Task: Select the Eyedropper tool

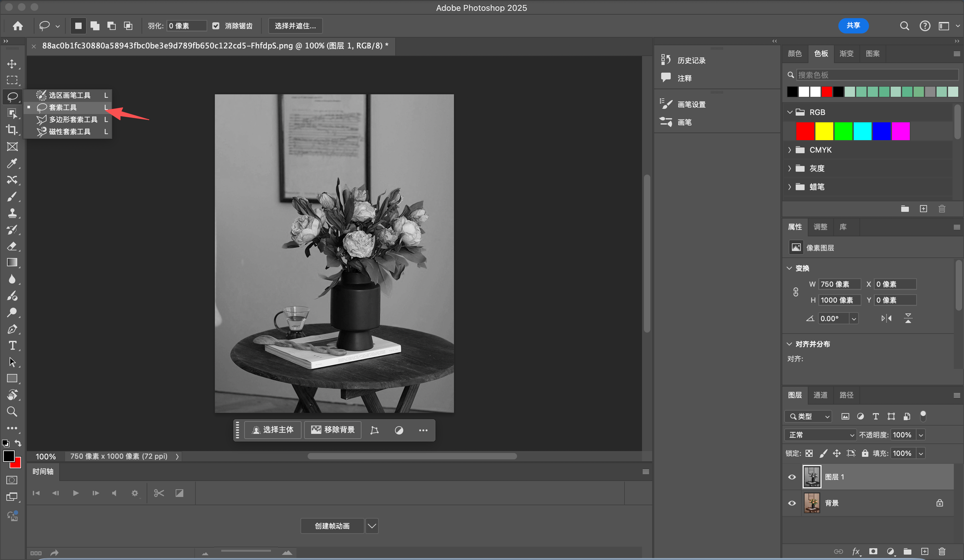Action: pos(12,163)
